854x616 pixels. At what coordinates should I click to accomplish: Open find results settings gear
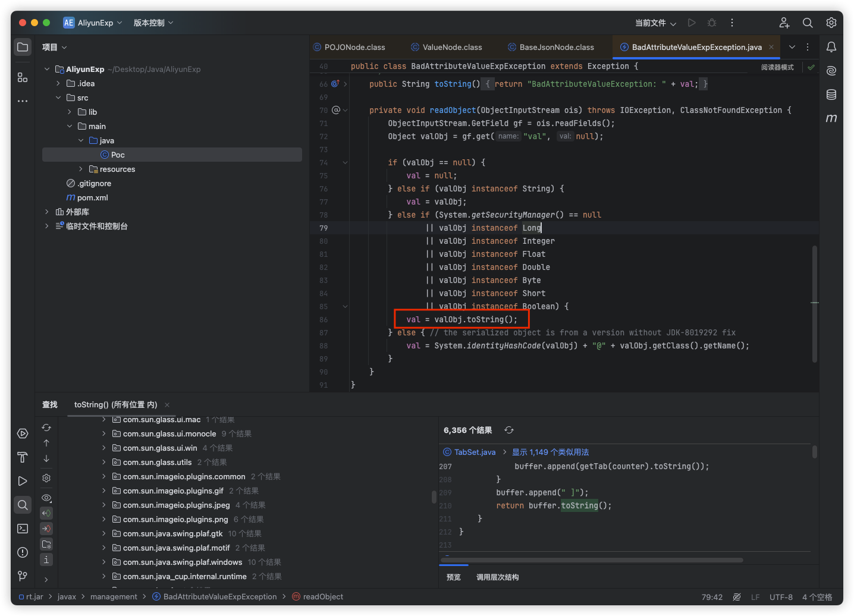tap(46, 478)
